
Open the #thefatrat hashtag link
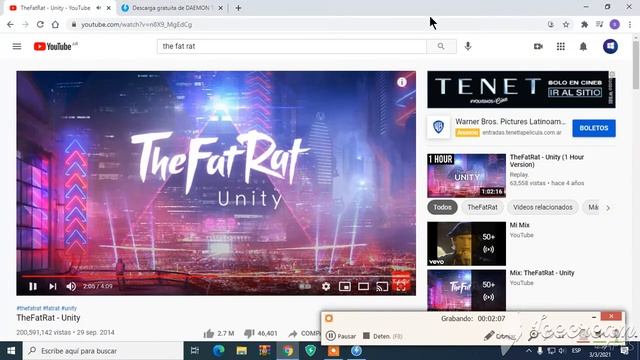tap(29, 308)
